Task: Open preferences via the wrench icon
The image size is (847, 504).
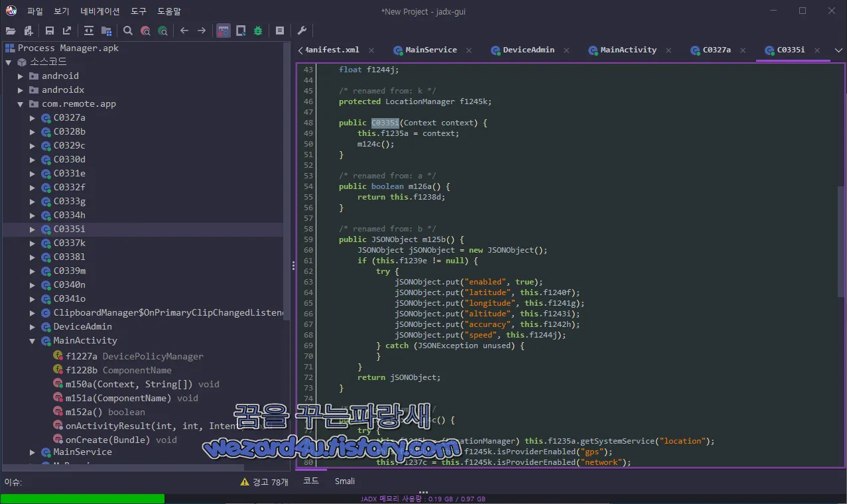Action: coord(301,31)
